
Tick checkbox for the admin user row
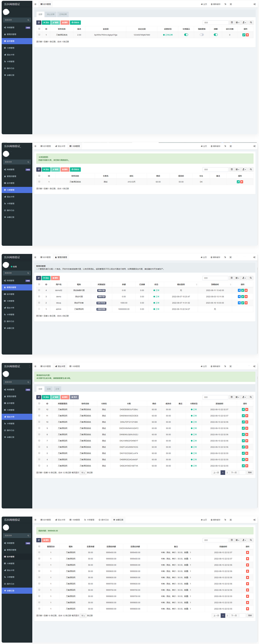(39, 309)
